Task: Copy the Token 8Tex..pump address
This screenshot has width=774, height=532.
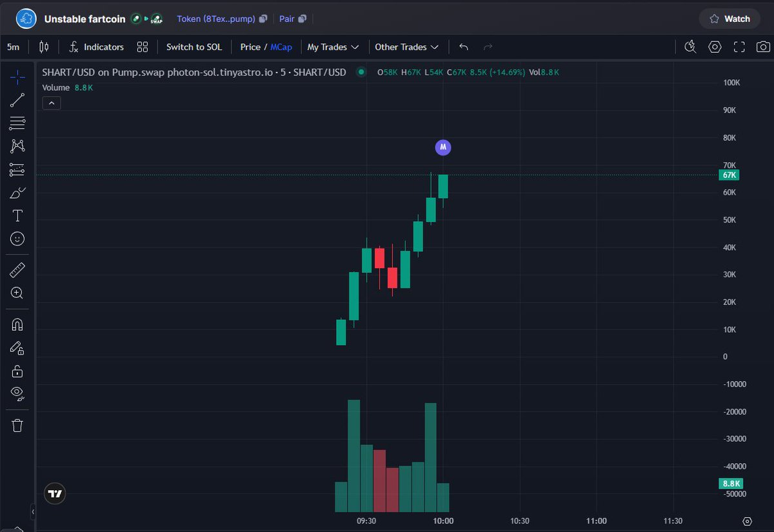Action: 263,19
